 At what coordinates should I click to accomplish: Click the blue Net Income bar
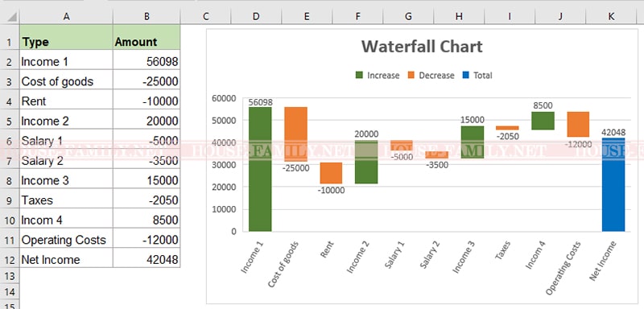point(613,184)
